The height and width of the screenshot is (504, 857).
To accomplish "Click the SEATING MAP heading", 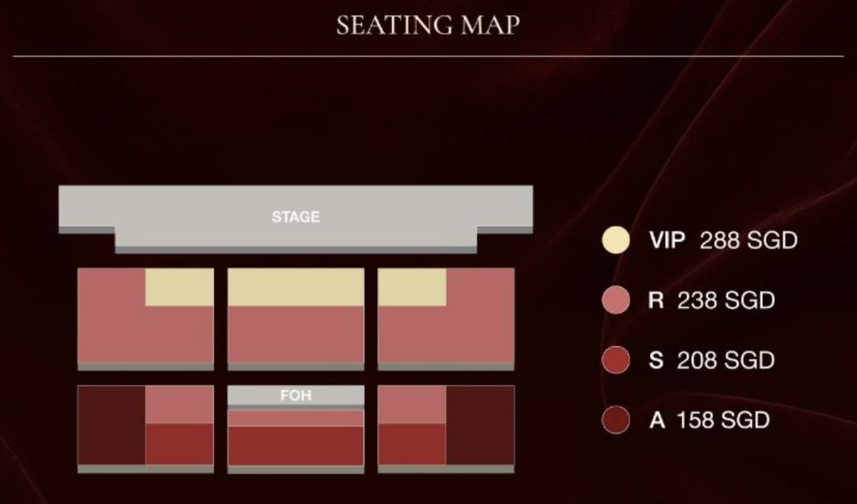I will [428, 25].
